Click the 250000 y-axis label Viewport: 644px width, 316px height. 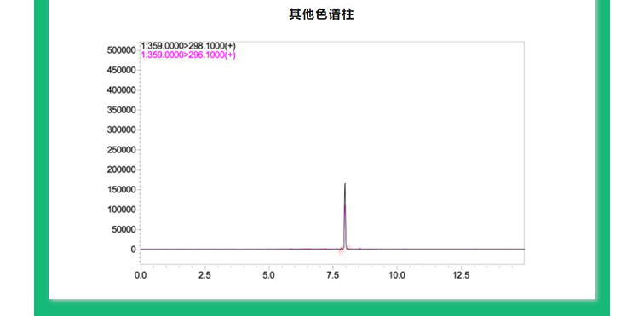tap(121, 150)
